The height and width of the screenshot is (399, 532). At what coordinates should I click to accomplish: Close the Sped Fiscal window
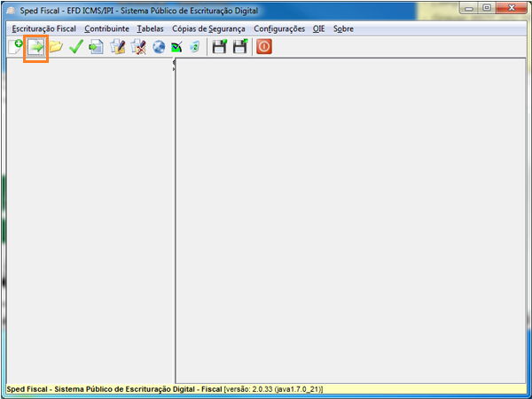512,8
